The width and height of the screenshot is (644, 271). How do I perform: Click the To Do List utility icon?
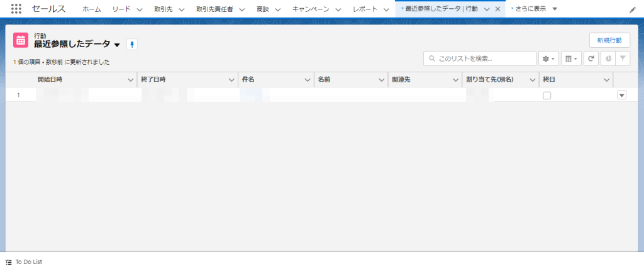[x=9, y=262]
